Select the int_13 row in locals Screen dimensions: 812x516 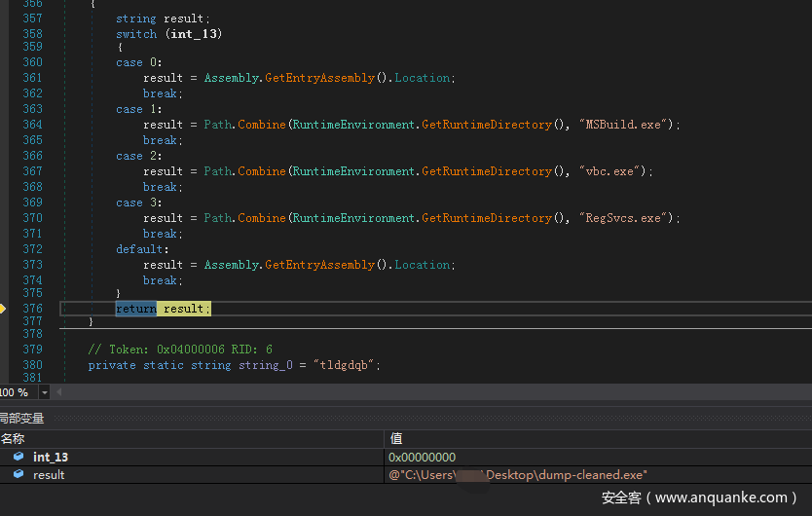(406, 457)
